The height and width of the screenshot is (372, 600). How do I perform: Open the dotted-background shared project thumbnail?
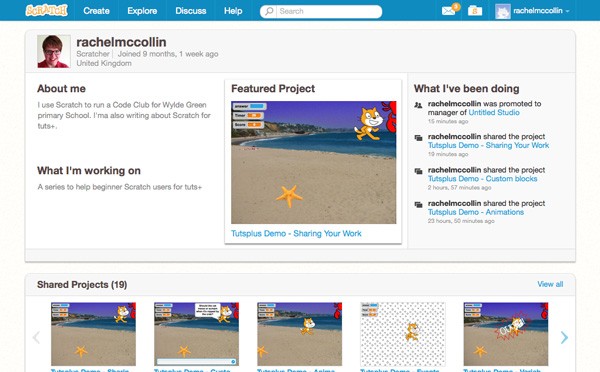pyautogui.click(x=403, y=334)
